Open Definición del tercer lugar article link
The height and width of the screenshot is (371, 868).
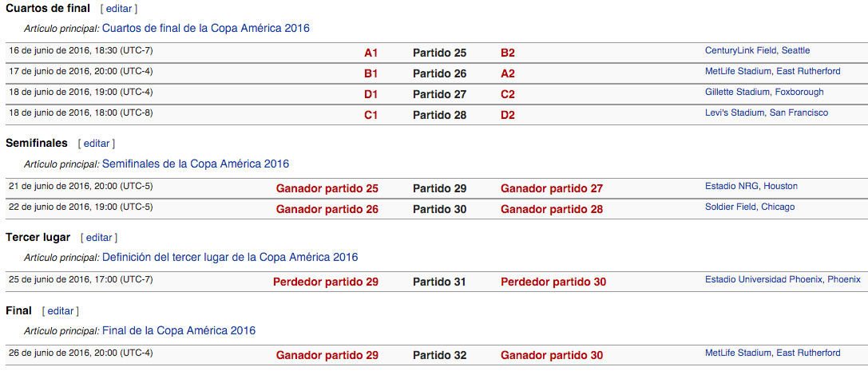[x=229, y=258]
